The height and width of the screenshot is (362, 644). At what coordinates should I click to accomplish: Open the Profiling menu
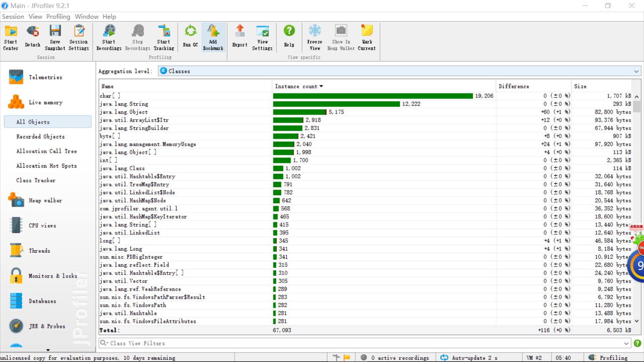coord(58,16)
